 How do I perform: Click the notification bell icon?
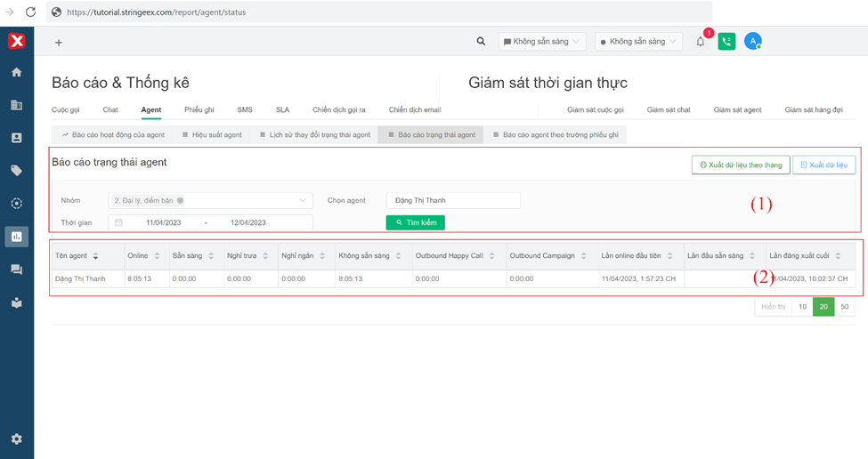click(701, 42)
